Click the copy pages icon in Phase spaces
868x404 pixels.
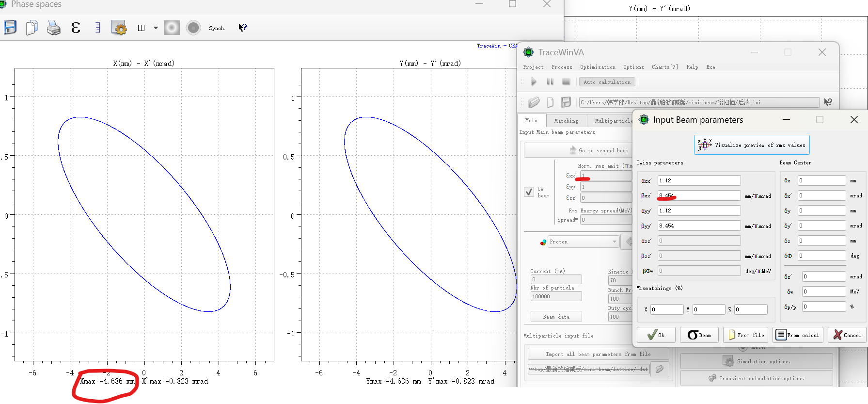(32, 28)
